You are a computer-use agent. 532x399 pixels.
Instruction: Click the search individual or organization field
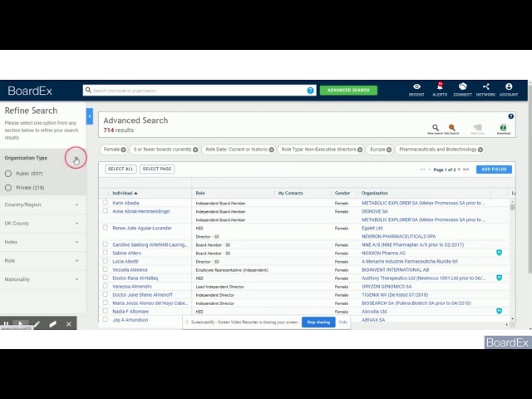(x=199, y=91)
